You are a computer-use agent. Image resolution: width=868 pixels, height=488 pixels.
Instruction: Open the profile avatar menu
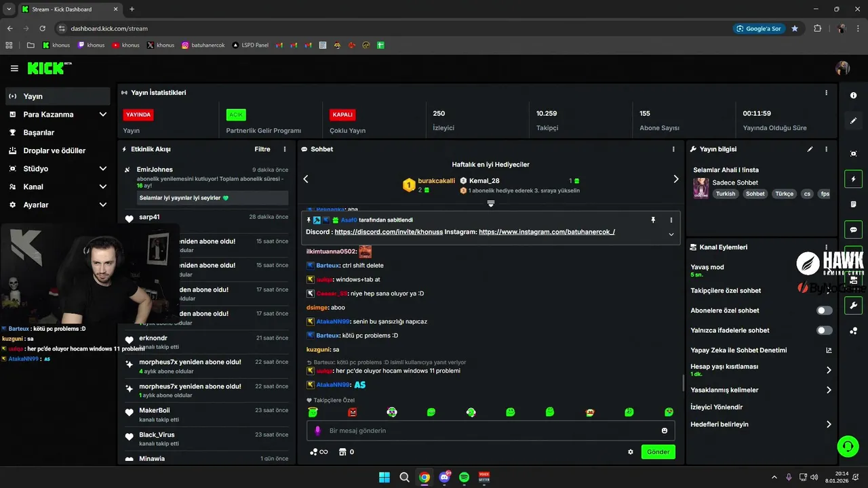[x=842, y=68]
